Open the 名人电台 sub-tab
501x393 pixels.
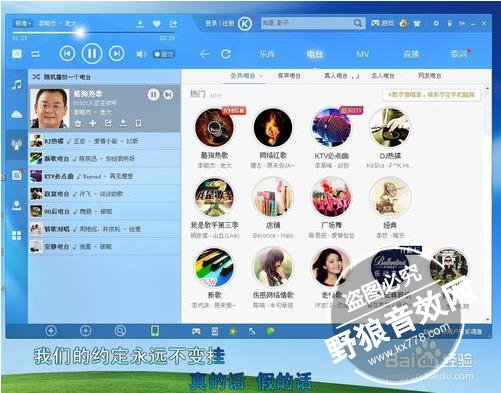click(x=383, y=76)
